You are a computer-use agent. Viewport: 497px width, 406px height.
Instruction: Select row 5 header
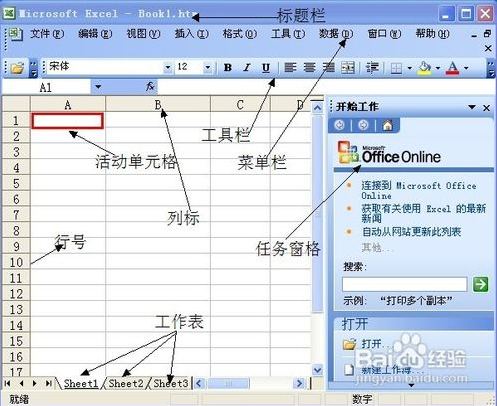[x=16, y=183]
